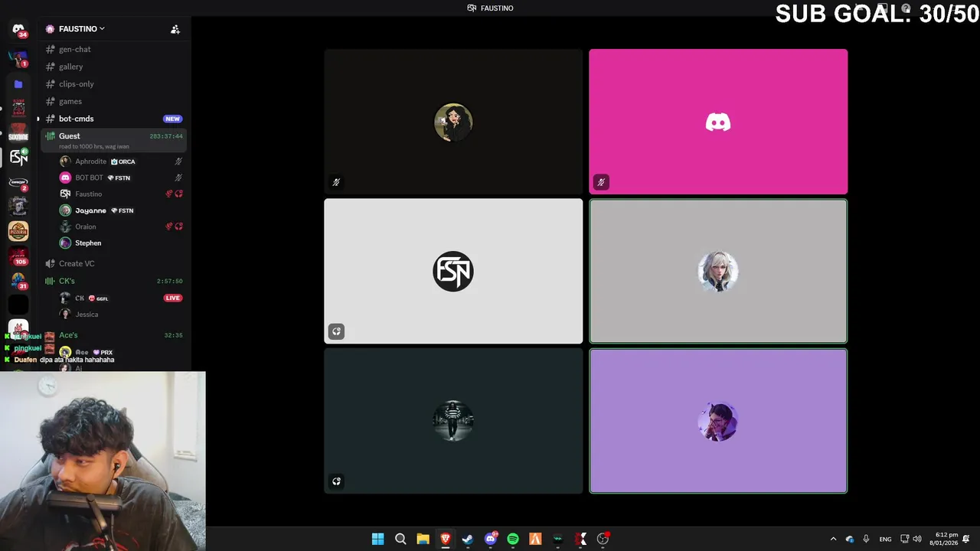The width and height of the screenshot is (980, 551).
Task: Join the Create VC voice channel
Action: point(113,263)
